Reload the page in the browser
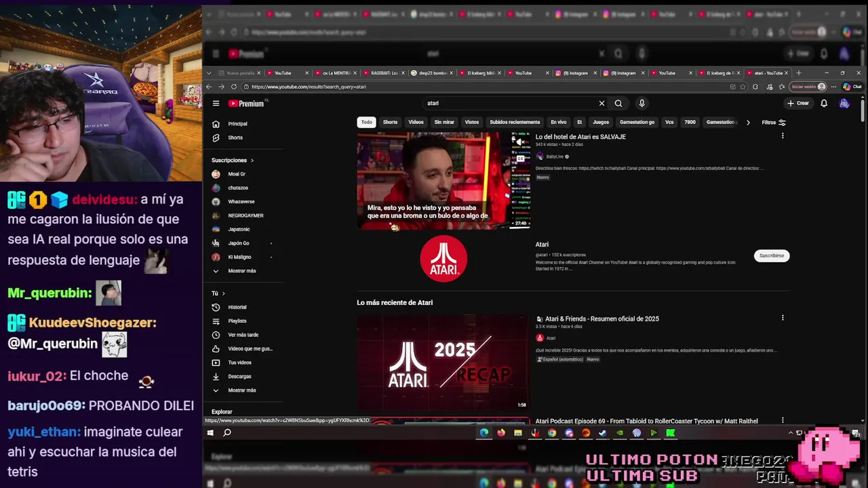The image size is (868, 488). [x=234, y=87]
